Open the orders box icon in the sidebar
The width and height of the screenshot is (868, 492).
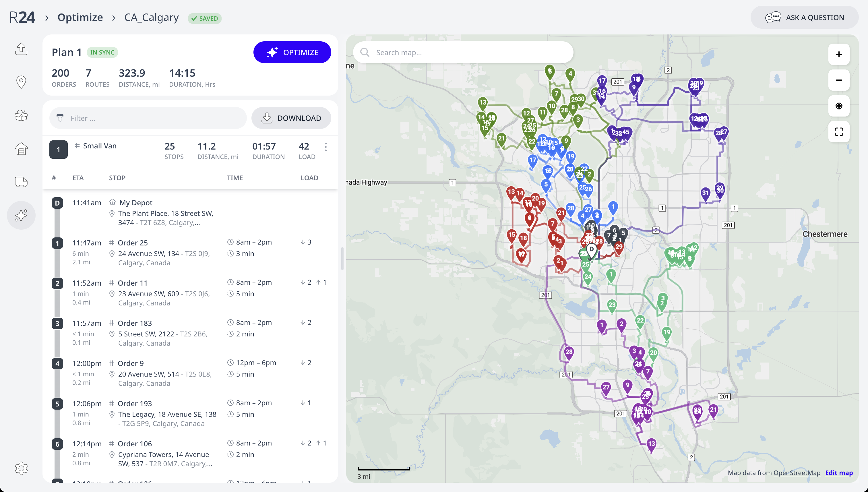click(x=21, y=115)
